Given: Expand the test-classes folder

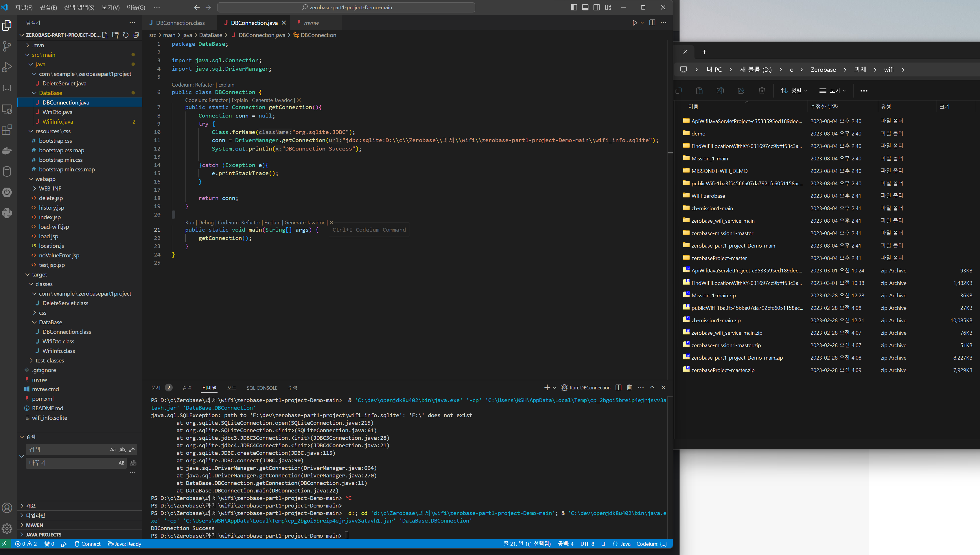Looking at the screenshot, I should [49, 360].
